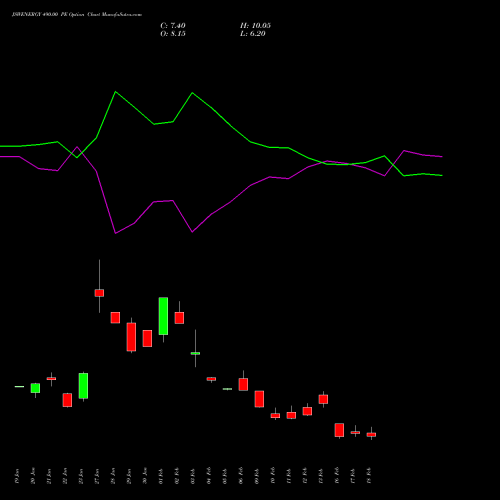Click the 19 Jan date axis label
This screenshot has height=500, width=500.
(17, 476)
